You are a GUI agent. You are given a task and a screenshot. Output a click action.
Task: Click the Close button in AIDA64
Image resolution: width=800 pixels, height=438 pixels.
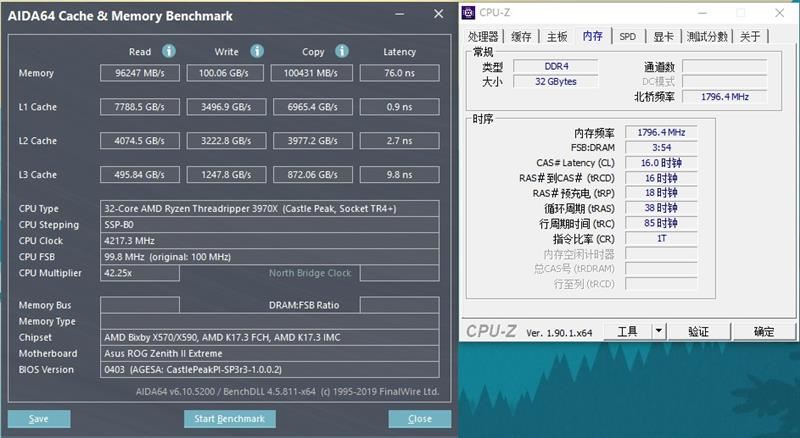[420, 419]
